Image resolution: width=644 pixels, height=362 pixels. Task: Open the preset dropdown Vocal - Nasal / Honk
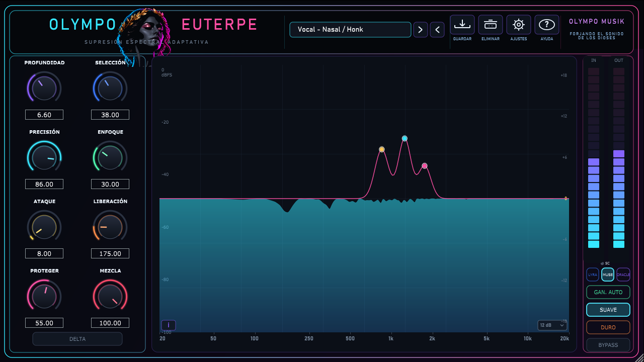[350, 30]
